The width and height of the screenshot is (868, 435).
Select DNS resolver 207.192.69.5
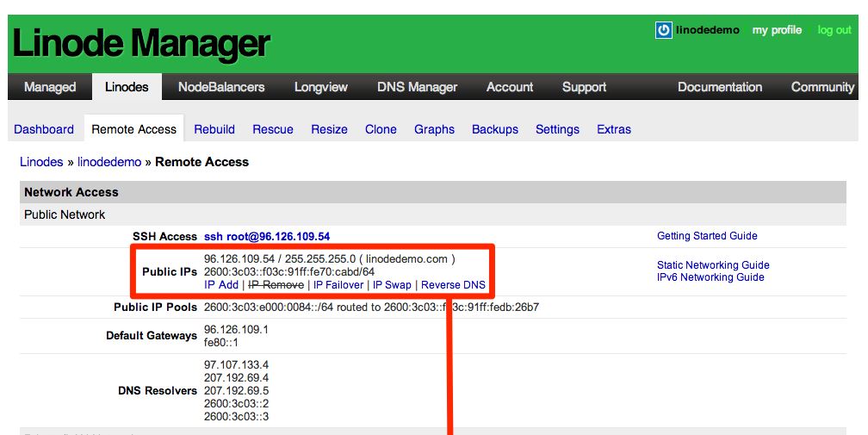pos(236,391)
